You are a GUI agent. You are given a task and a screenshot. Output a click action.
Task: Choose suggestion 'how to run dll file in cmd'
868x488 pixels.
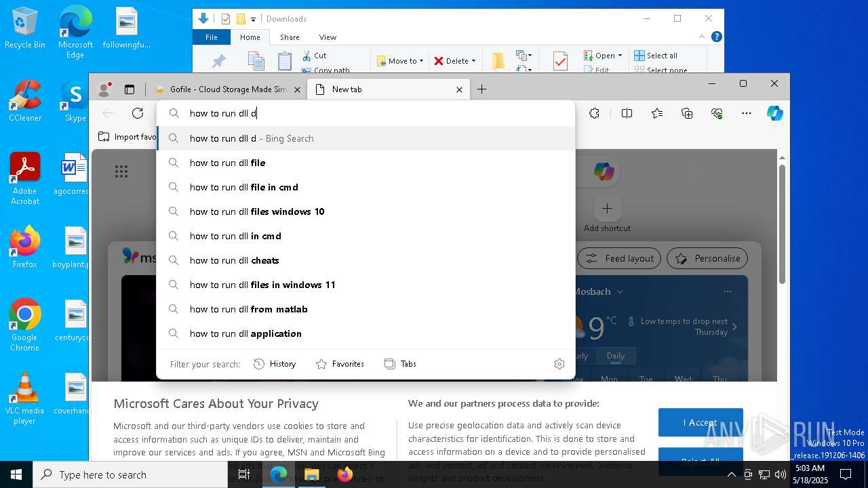point(366,187)
